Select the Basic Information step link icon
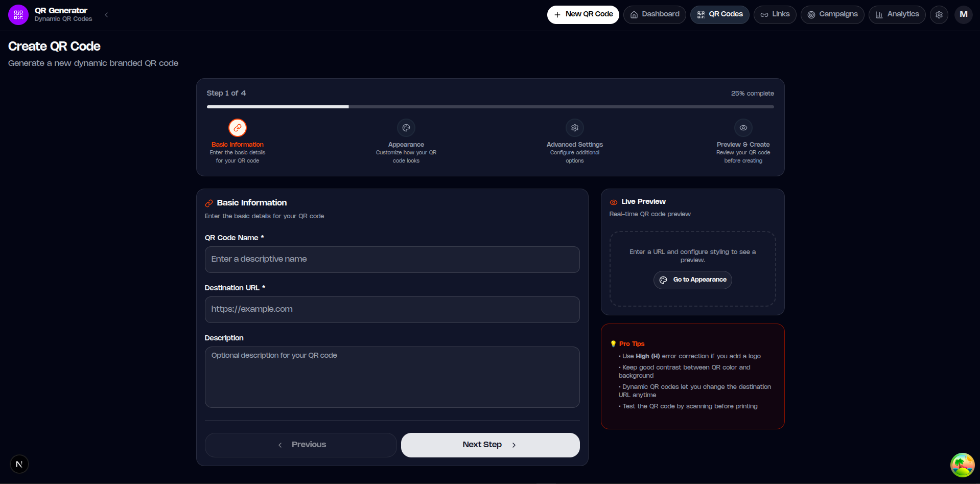The height and width of the screenshot is (484, 980). 238,128
